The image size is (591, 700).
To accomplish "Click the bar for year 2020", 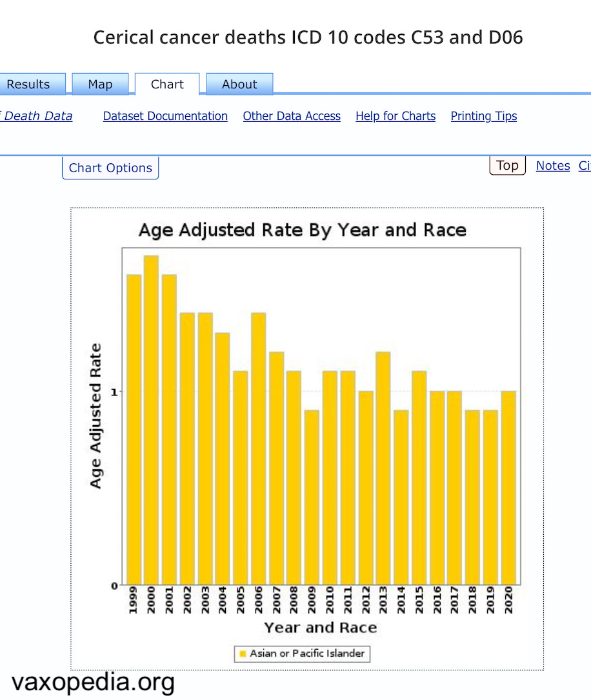I will pos(508,487).
